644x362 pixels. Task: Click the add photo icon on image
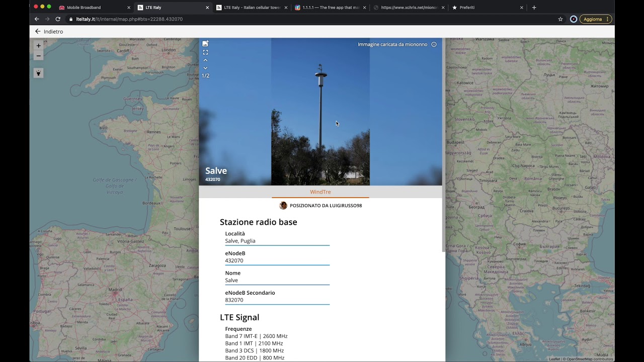point(205,44)
